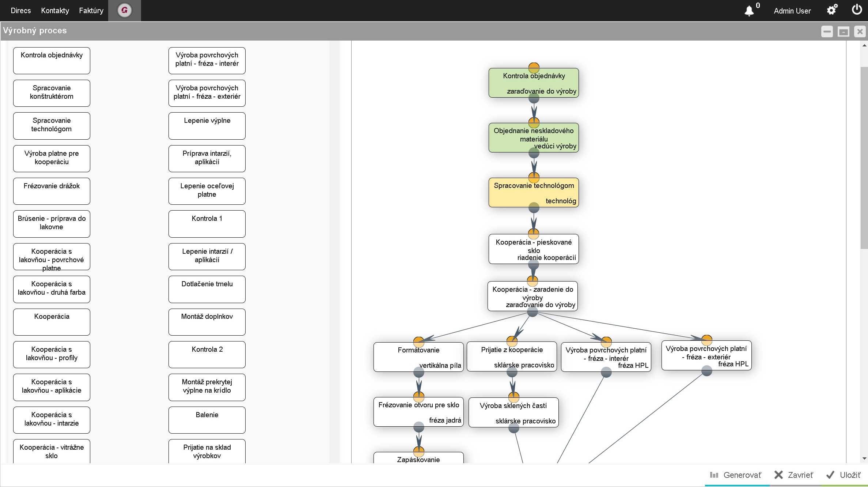The height and width of the screenshot is (487, 868).
Task: Minimize the Výrobný proces panel
Action: click(x=827, y=31)
